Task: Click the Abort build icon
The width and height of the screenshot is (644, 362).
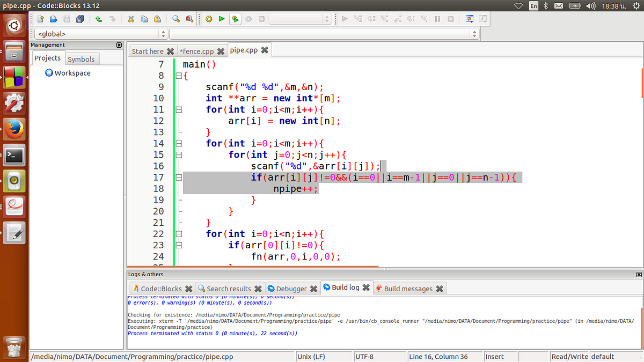Action: point(261,19)
